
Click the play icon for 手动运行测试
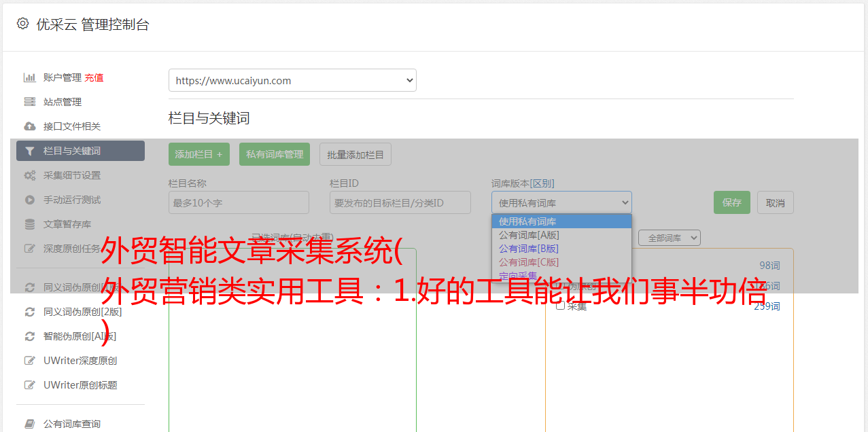[29, 200]
